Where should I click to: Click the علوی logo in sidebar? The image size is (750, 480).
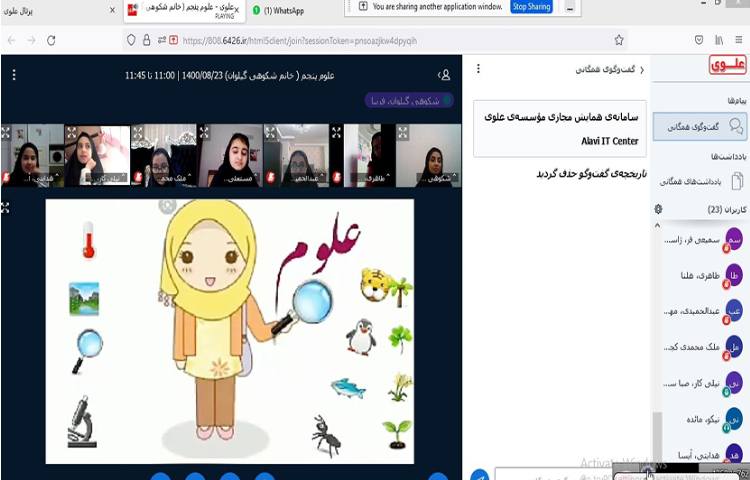pos(728,65)
